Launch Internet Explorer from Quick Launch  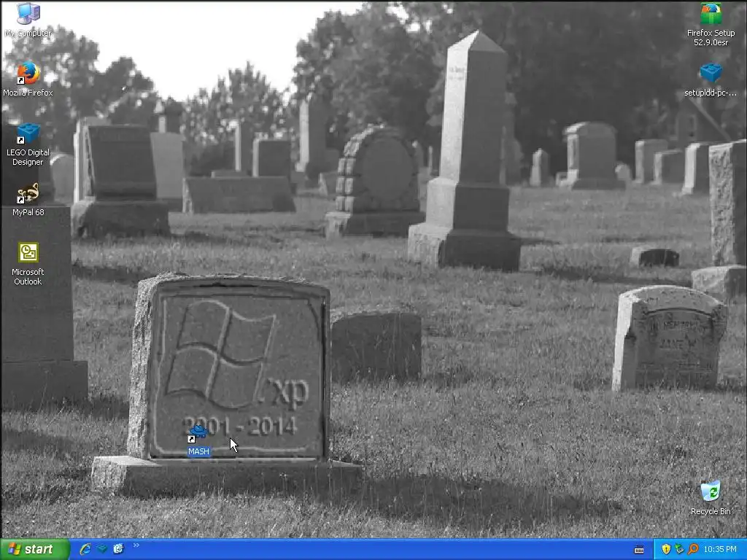(x=85, y=549)
